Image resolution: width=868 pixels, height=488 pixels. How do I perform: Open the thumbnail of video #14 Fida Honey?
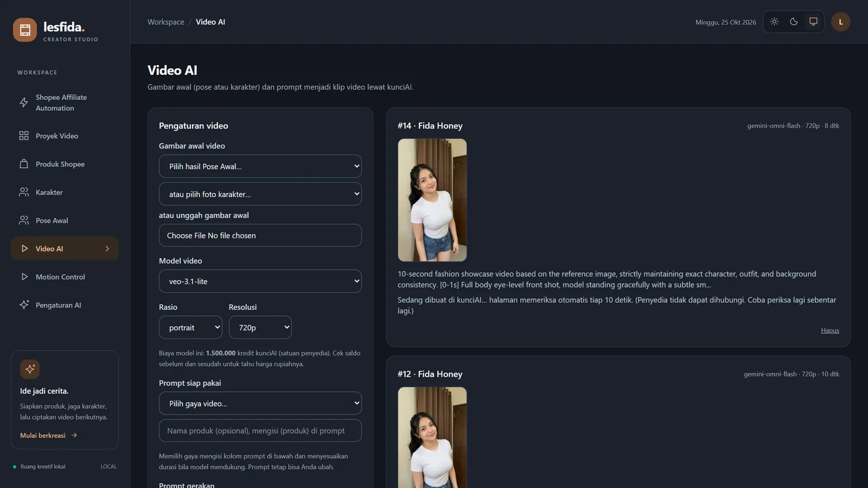coord(432,200)
